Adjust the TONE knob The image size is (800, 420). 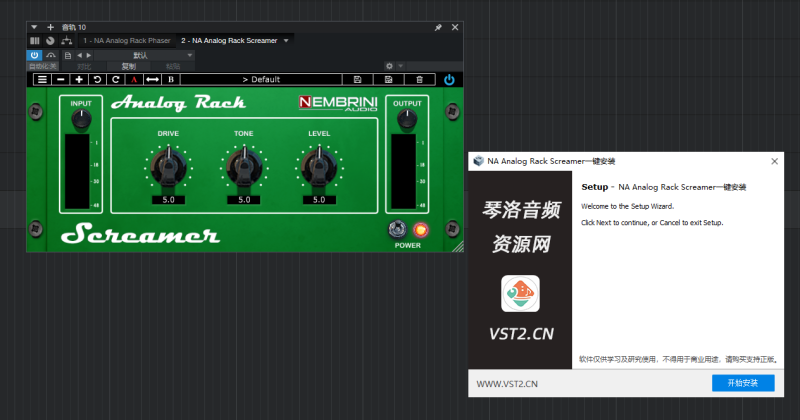244,166
